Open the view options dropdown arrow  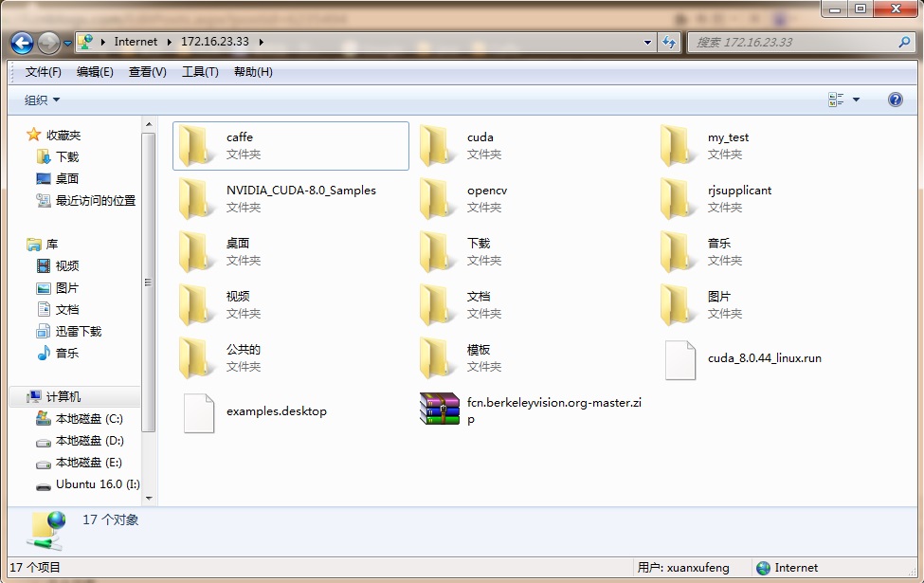tap(856, 100)
